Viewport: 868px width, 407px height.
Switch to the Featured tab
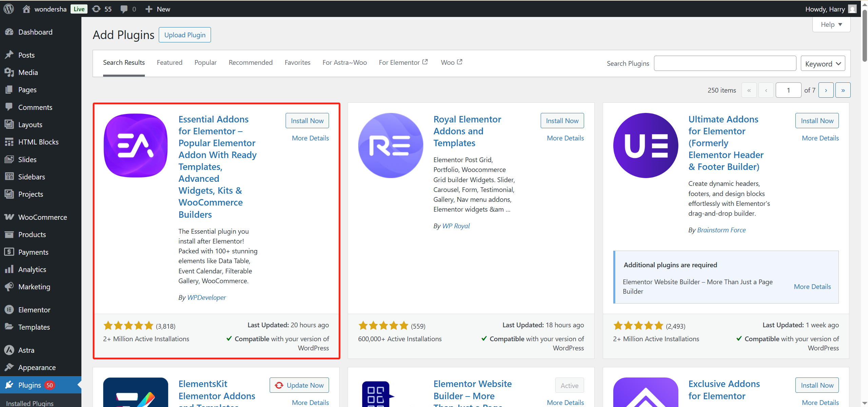[170, 62]
